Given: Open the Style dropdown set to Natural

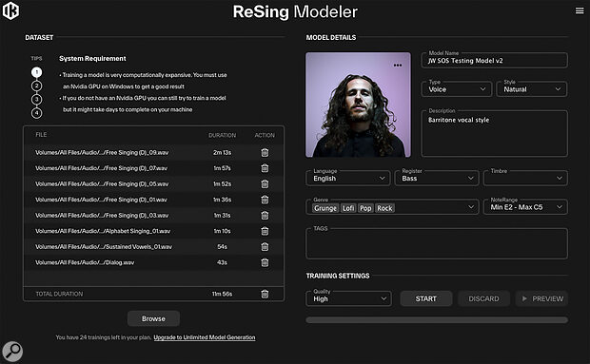Looking at the screenshot, I should pos(532,89).
